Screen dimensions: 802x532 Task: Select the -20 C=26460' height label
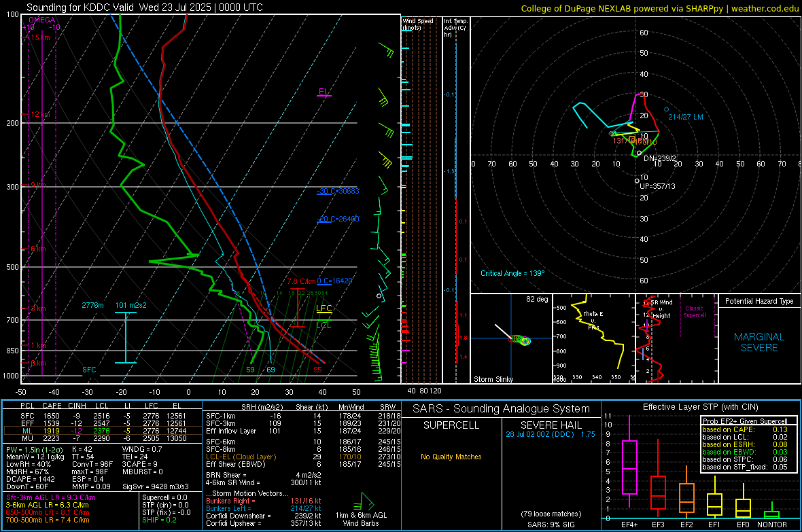[x=338, y=218]
